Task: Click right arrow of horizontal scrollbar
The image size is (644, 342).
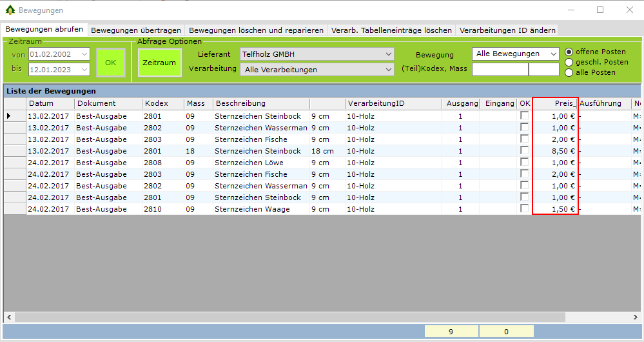Action: pos(638,317)
